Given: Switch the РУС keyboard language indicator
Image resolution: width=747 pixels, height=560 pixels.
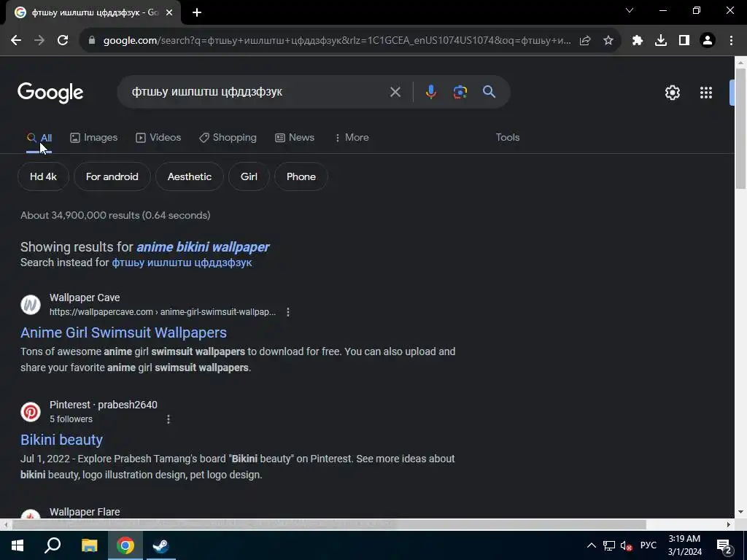Looking at the screenshot, I should click(x=648, y=545).
